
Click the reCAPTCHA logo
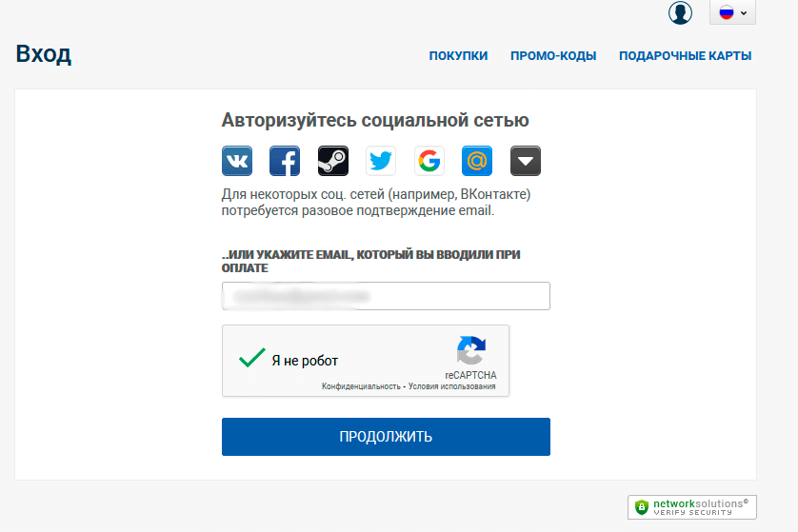click(x=470, y=350)
